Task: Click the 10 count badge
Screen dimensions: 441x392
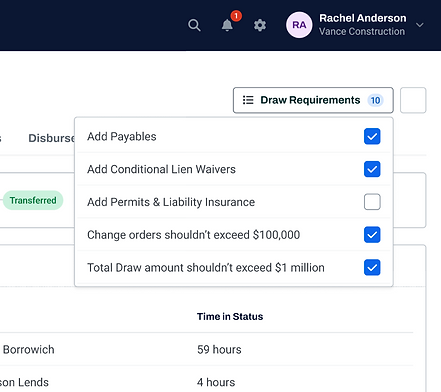Action: tap(375, 100)
